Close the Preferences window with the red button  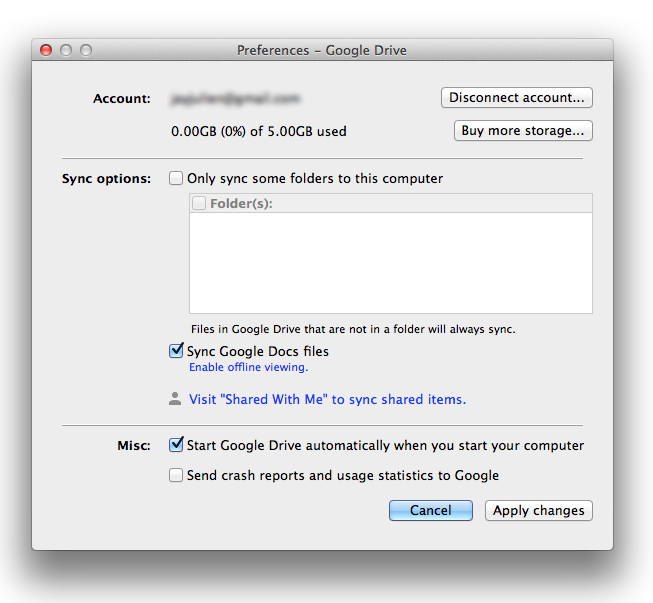click(x=46, y=50)
